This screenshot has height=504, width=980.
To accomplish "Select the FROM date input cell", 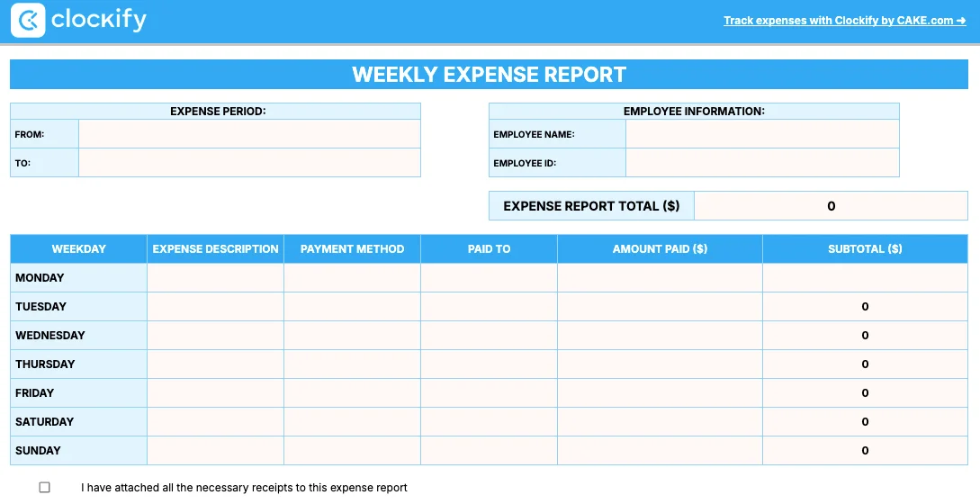I will (x=249, y=134).
